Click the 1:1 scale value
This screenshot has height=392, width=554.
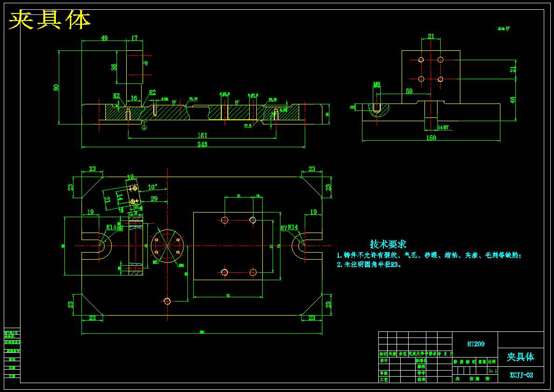(x=493, y=371)
